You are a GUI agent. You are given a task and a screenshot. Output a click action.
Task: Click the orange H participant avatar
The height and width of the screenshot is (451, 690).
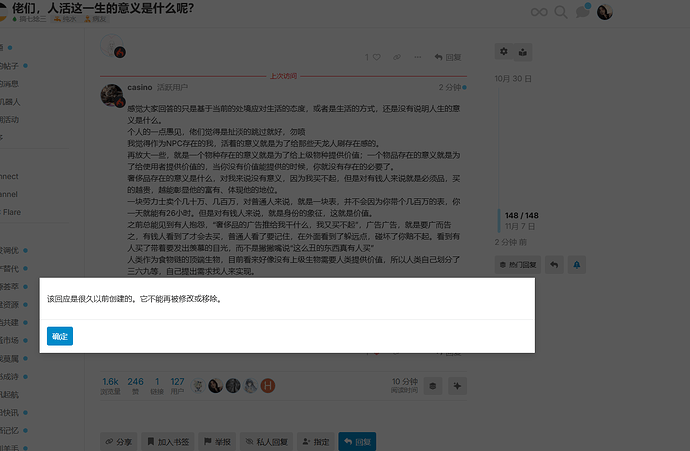coord(268,386)
